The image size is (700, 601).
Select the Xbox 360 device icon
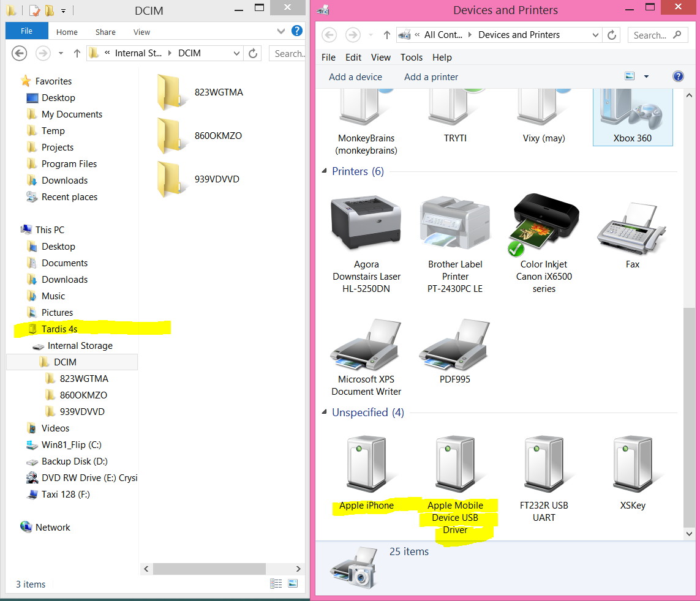pyautogui.click(x=632, y=108)
